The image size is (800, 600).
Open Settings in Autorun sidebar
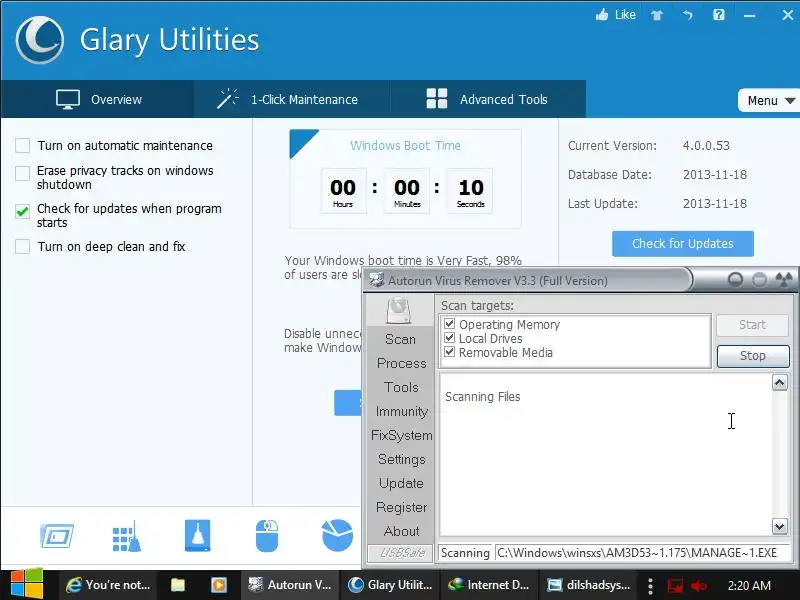point(402,459)
